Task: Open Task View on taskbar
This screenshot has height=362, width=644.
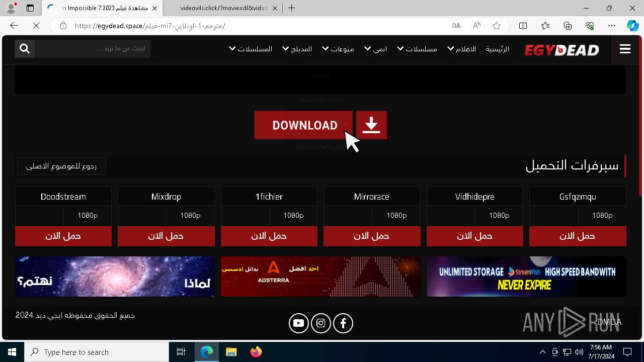Action: point(181,352)
